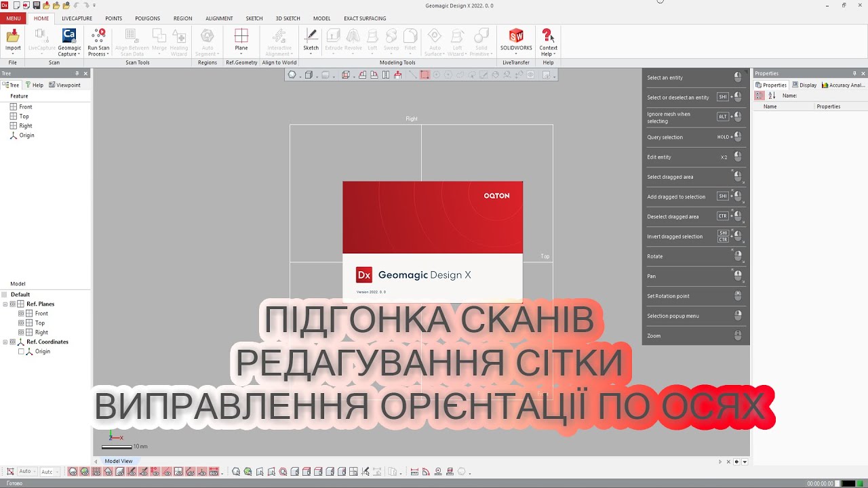This screenshot has width=868, height=488.
Task: Toggle visibility of Right plane in Model tree
Action: point(21,333)
